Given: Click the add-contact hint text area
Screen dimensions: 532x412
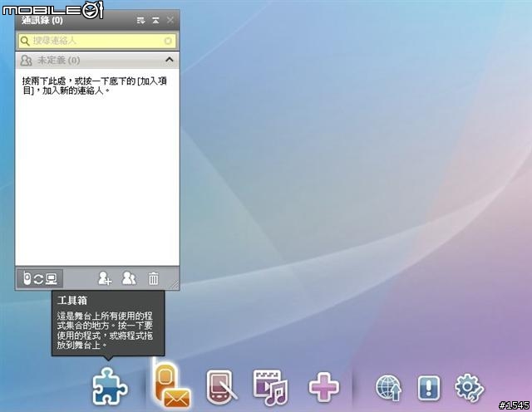Looking at the screenshot, I should 95,86.
